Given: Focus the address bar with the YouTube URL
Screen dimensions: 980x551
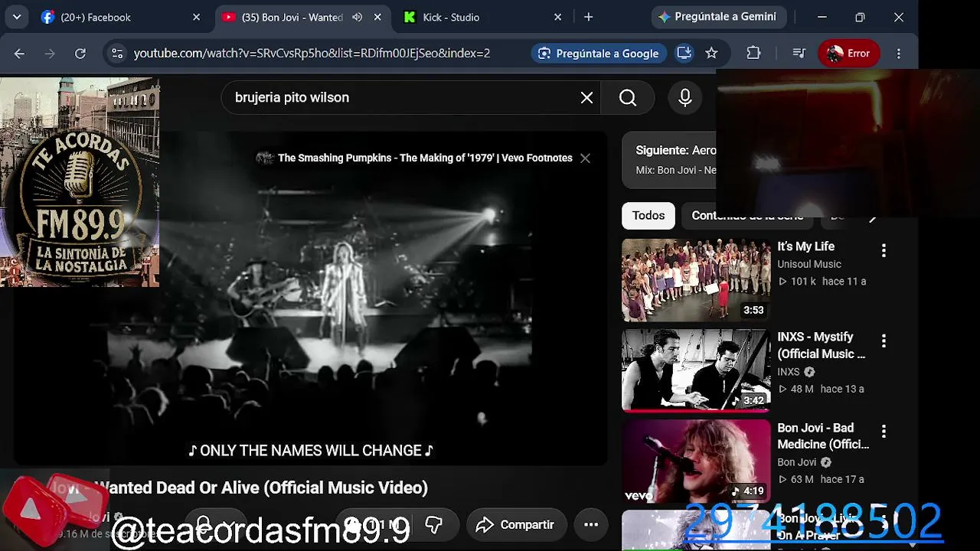Looking at the screenshot, I should click(x=312, y=54).
